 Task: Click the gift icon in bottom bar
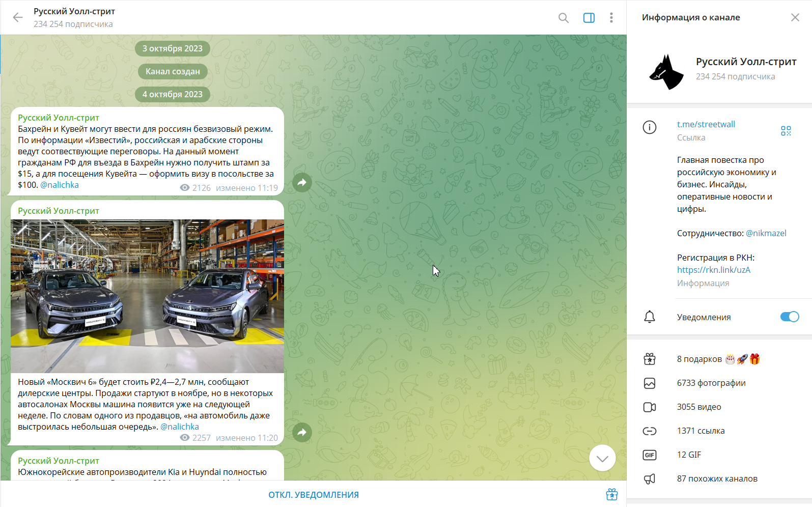[611, 494]
